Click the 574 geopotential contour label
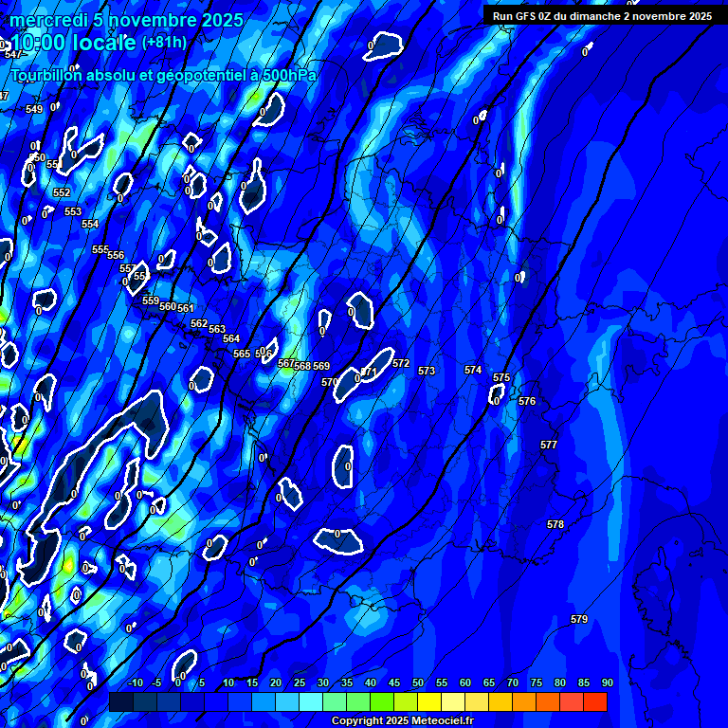 (x=473, y=370)
